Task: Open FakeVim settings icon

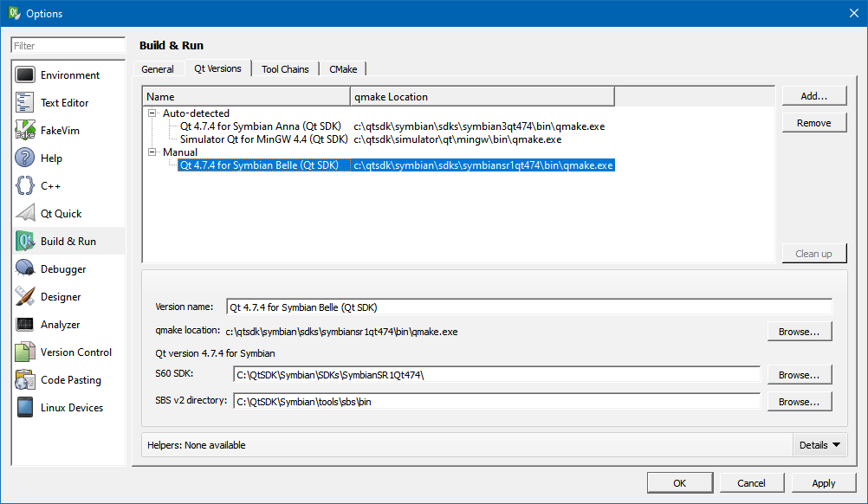Action: (25, 131)
